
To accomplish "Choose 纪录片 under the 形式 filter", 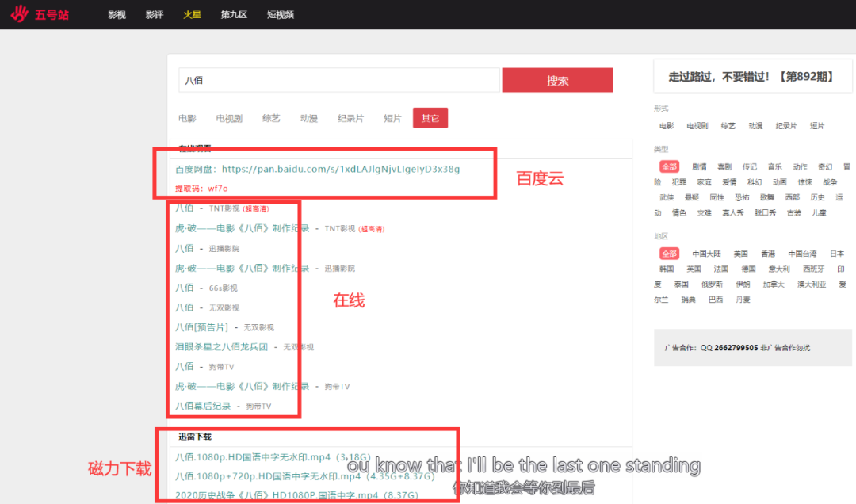I will [x=786, y=126].
